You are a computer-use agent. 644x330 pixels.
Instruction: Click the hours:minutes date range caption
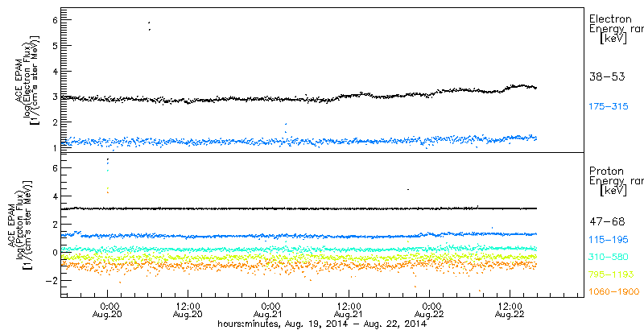tap(321, 324)
